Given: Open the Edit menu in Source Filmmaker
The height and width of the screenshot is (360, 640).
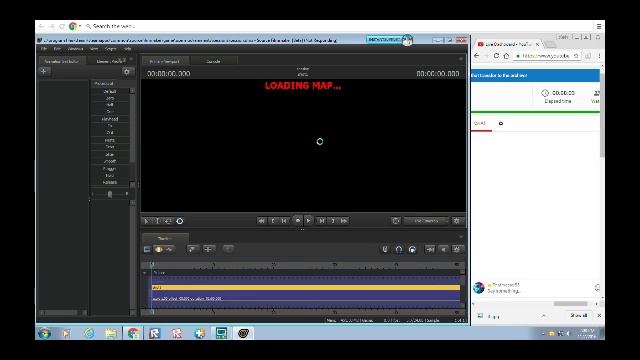Looking at the screenshot, I should [x=57, y=49].
